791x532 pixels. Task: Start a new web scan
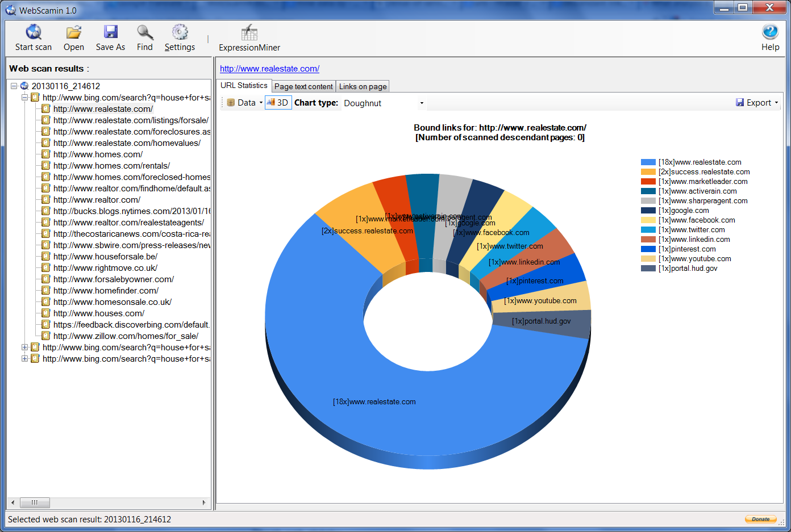[33, 38]
